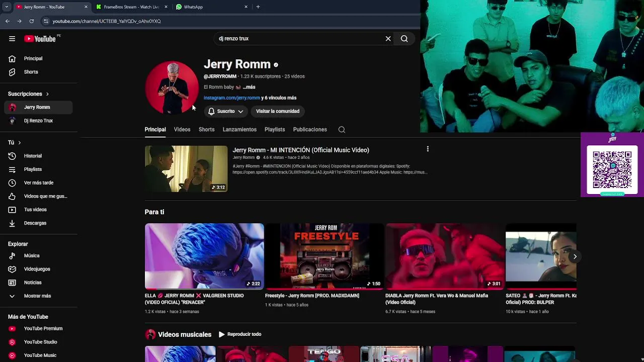Open Música under Explorar
Image resolution: width=644 pixels, height=362 pixels.
(x=39, y=255)
